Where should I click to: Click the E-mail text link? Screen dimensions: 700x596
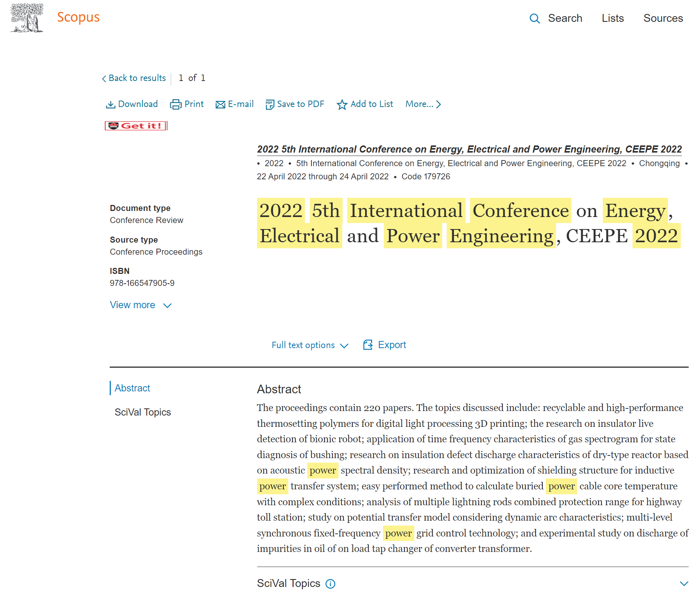pyautogui.click(x=241, y=104)
